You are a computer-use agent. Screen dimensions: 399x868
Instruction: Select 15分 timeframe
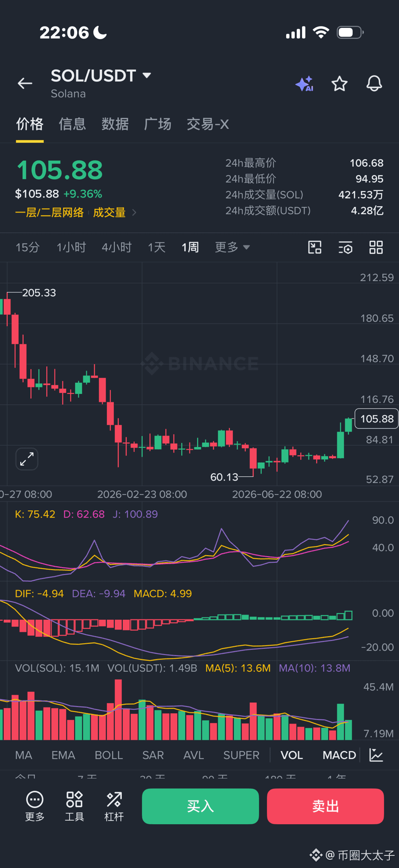click(27, 247)
